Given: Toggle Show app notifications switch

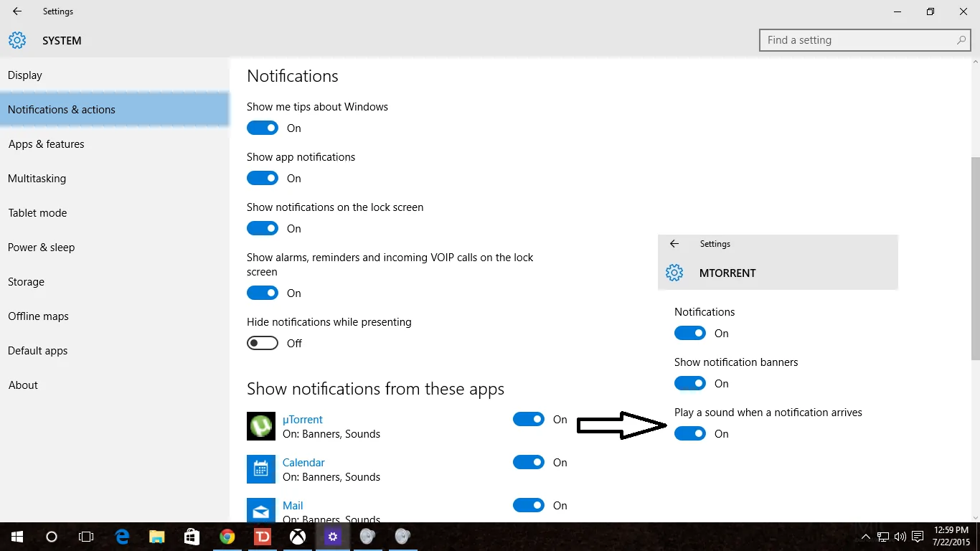Looking at the screenshot, I should pos(263,178).
